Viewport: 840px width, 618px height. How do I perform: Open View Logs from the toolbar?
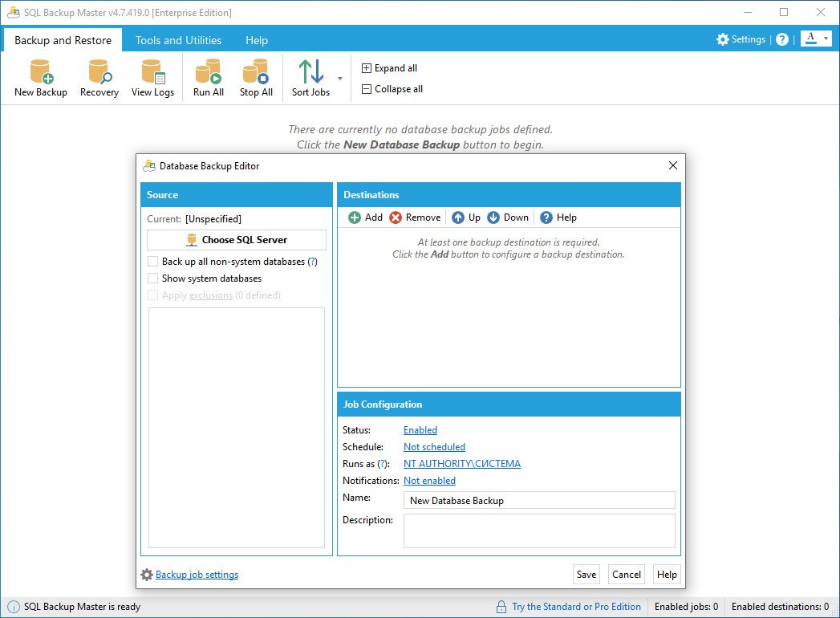152,79
